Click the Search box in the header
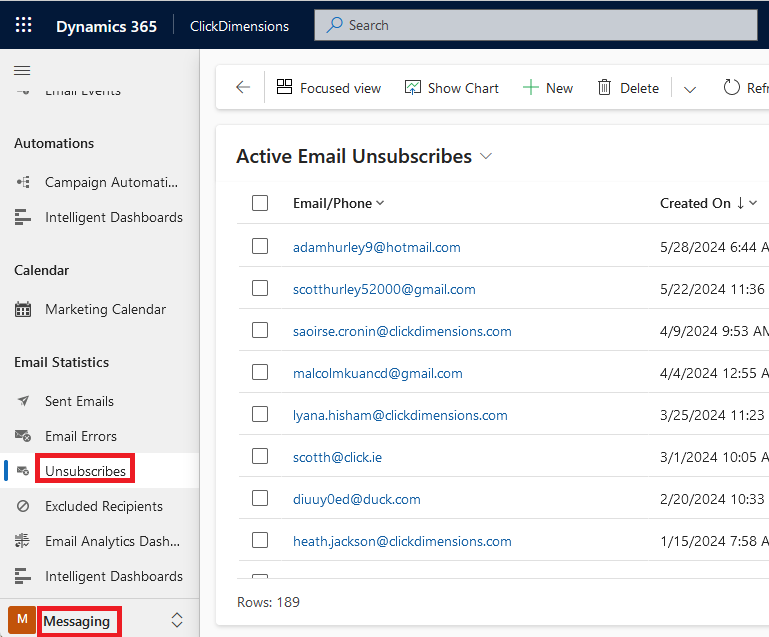Screen dimensions: 769x637 (x=535, y=25)
